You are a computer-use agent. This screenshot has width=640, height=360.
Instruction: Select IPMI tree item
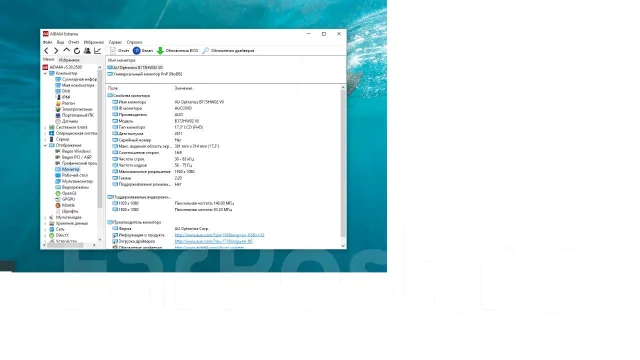[x=63, y=97]
